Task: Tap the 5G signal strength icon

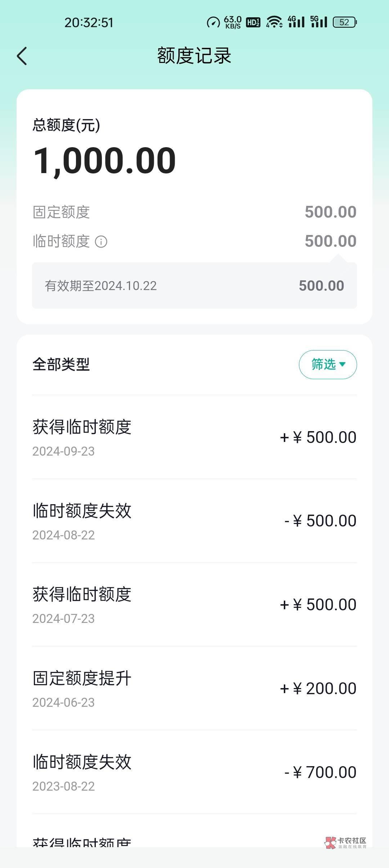Action: pyautogui.click(x=319, y=22)
